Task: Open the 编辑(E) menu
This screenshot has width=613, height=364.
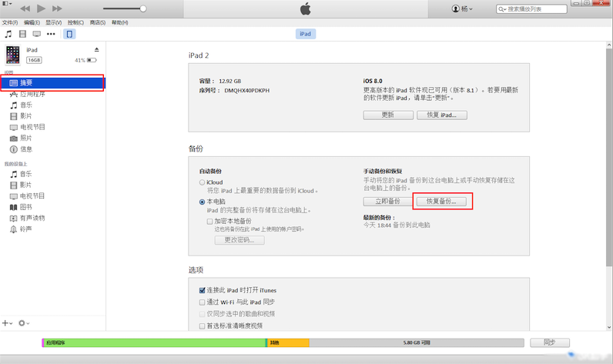Action: click(32, 22)
